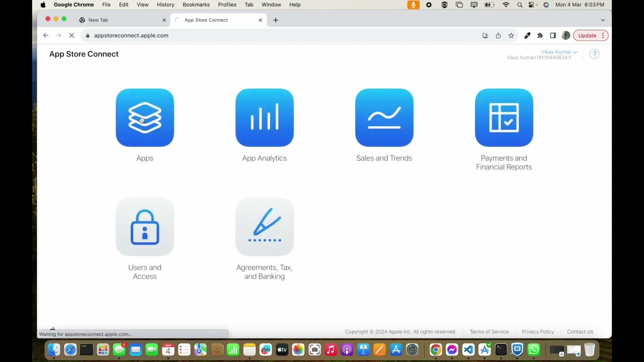Click the Apps label text

point(145,158)
